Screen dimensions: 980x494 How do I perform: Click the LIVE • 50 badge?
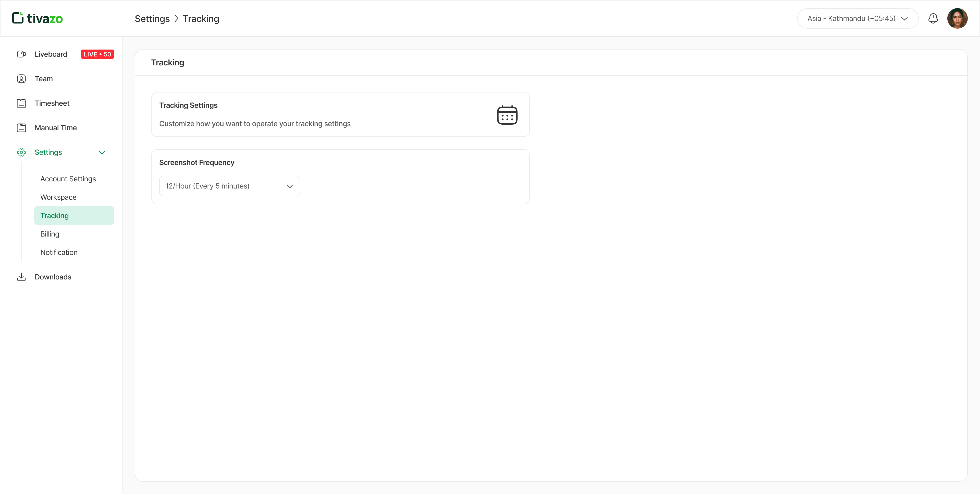[x=97, y=54]
